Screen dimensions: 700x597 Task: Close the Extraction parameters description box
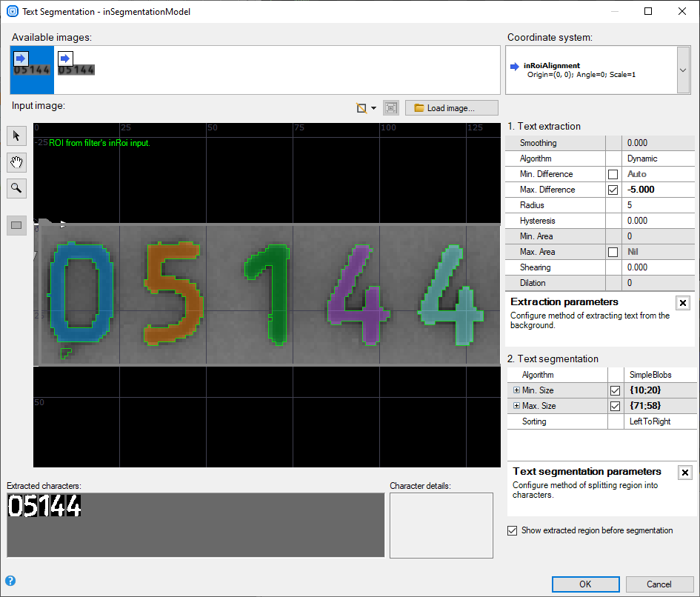tap(683, 303)
